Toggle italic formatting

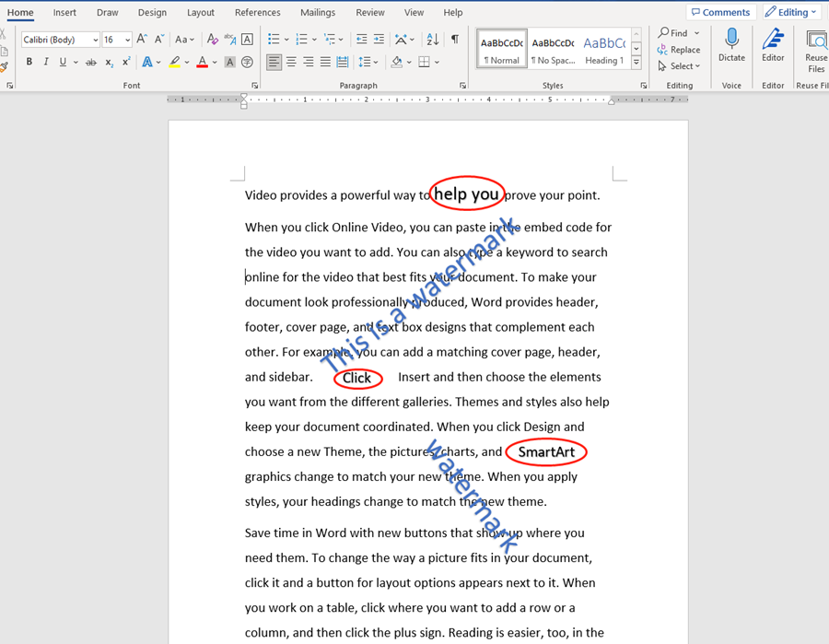[x=46, y=62]
